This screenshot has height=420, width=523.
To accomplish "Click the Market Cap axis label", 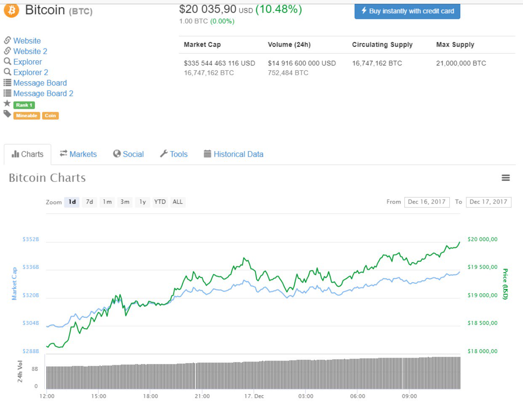I will click(x=14, y=284).
